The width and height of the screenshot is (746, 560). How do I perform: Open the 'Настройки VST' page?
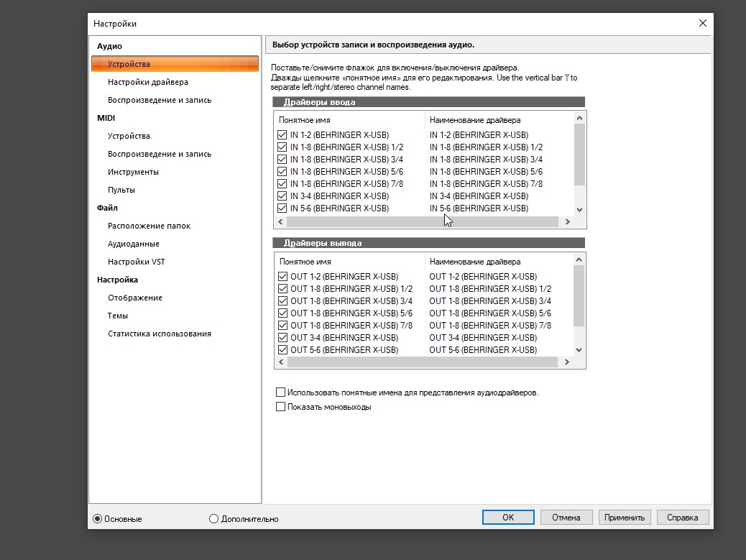click(x=136, y=262)
